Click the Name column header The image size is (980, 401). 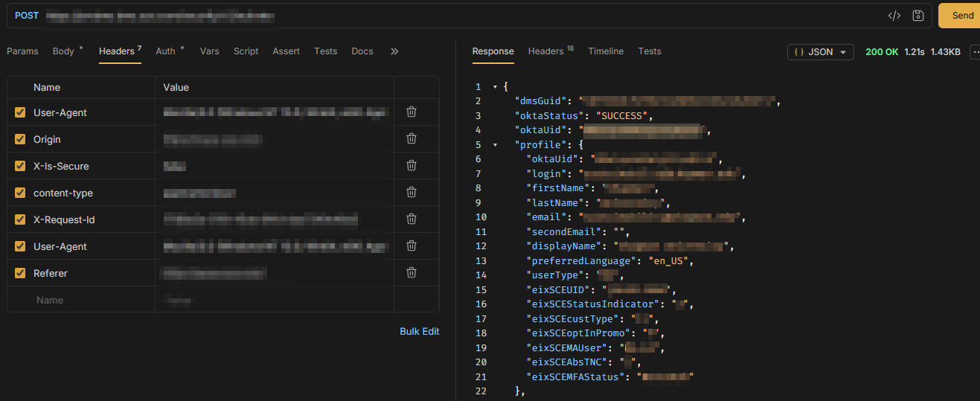click(x=47, y=87)
